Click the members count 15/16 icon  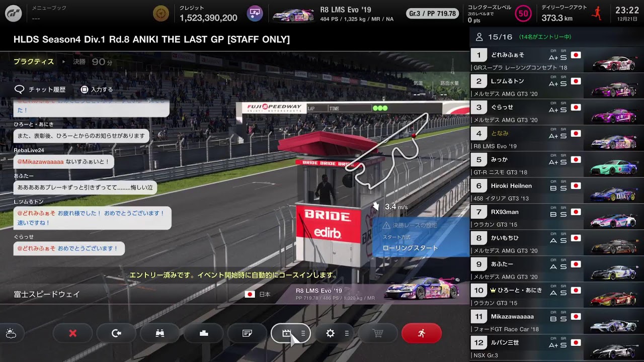point(479,37)
